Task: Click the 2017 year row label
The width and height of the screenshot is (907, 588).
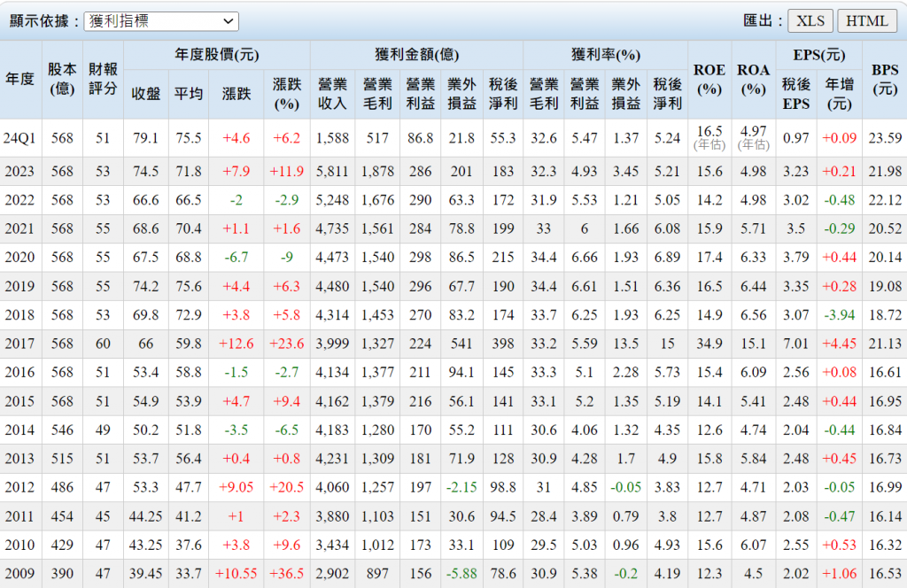Action: 20,344
